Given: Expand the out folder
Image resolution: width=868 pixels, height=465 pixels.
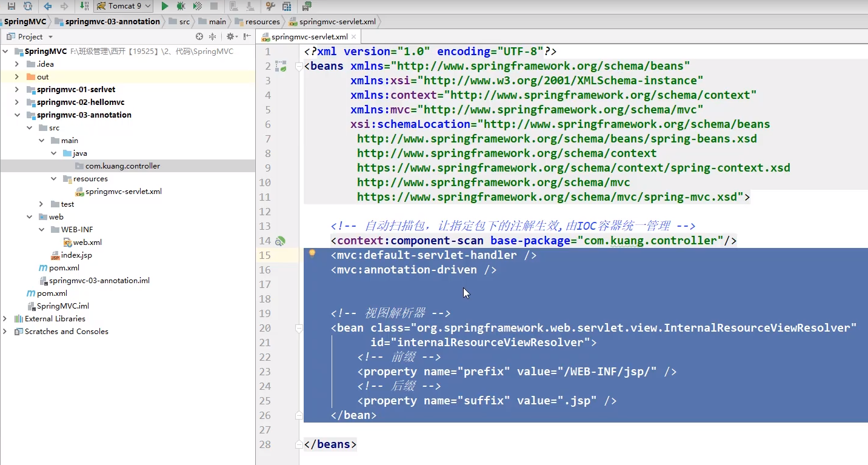Looking at the screenshot, I should click(18, 77).
